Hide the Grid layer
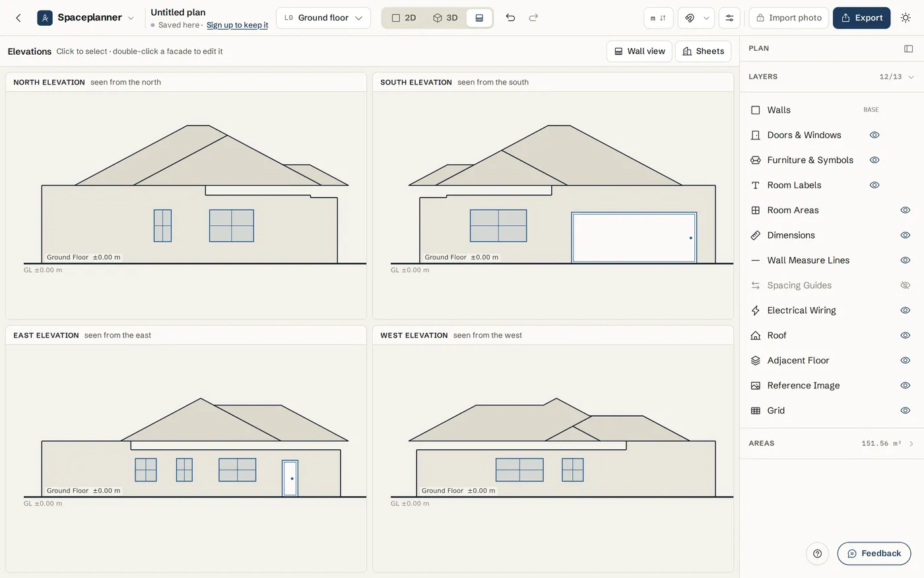The image size is (924, 578). point(906,411)
